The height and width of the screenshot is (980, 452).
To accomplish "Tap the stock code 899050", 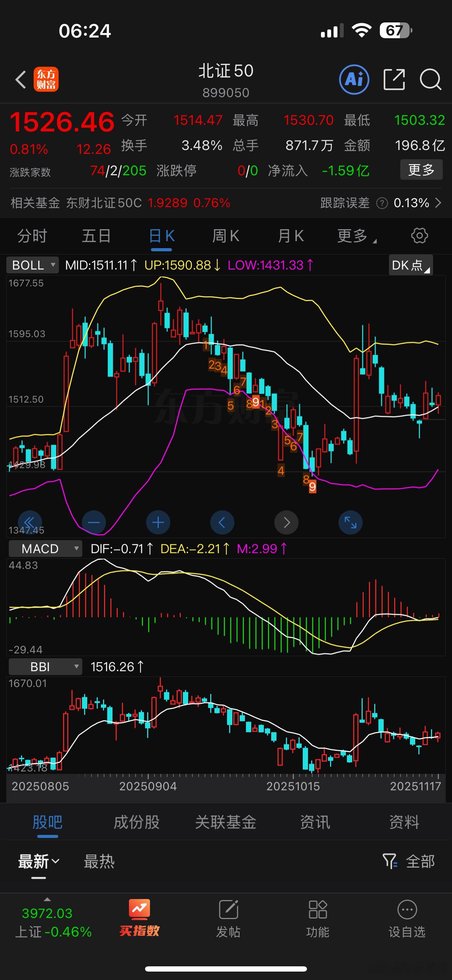I will (226, 93).
